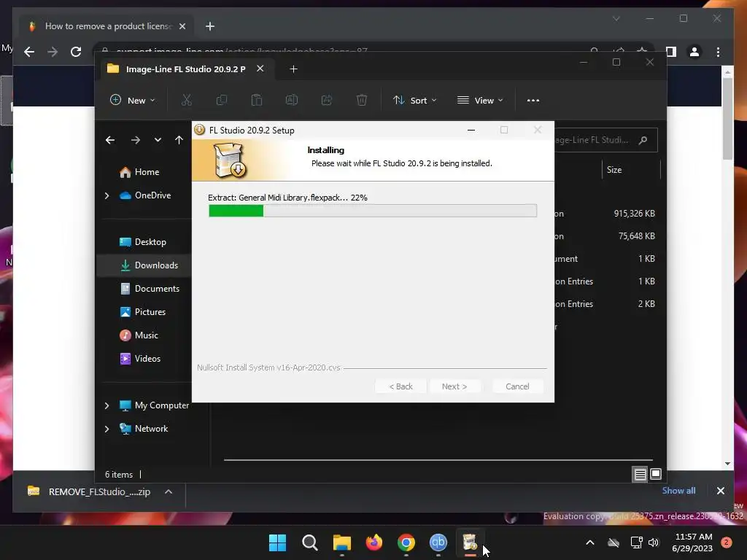Close the Image-Line FL Studio Explorer tab
The height and width of the screenshot is (560, 747).
(x=260, y=69)
